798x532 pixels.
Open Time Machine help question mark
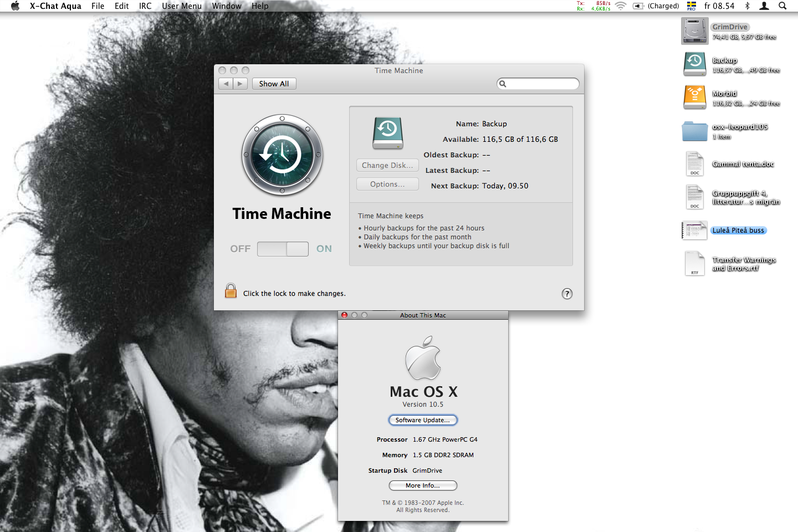[567, 294]
